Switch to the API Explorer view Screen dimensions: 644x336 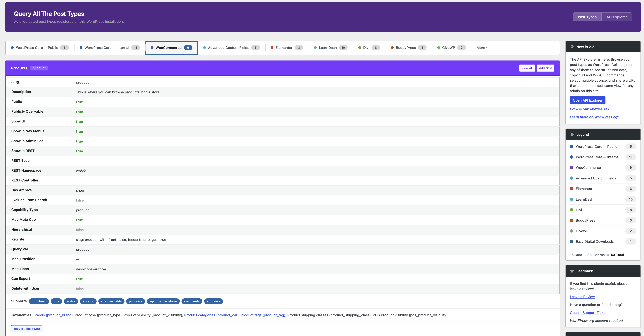click(617, 17)
